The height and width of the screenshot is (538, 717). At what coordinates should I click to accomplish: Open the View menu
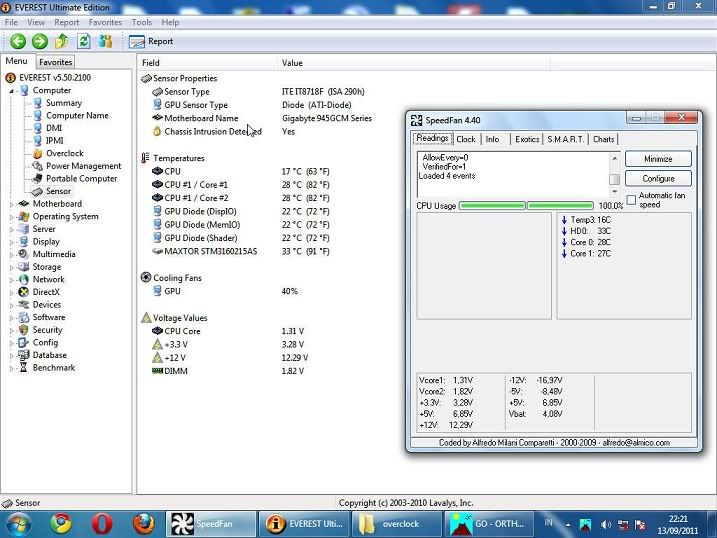pyautogui.click(x=36, y=22)
